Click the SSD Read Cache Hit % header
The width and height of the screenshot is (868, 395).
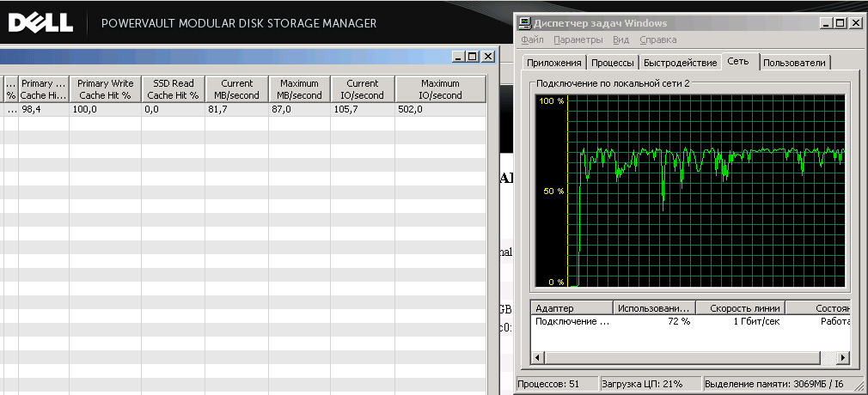(173, 89)
